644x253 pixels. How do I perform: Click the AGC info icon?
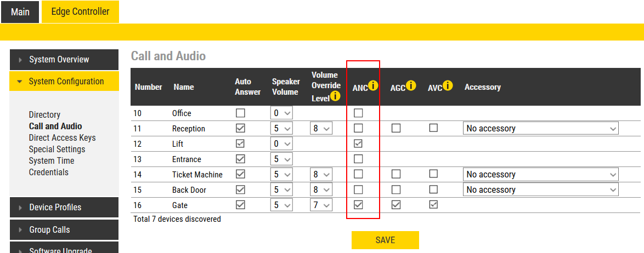pos(411,85)
